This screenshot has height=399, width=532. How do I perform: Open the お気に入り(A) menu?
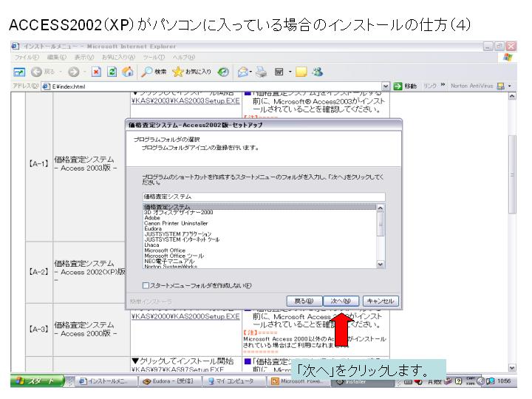point(118,58)
